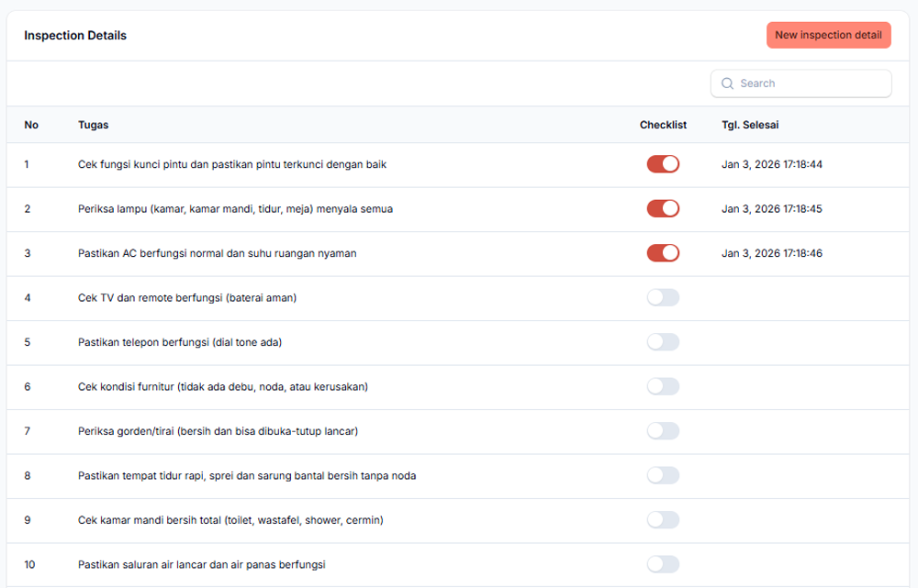
Task: Click the 'New inspection detail' button
Action: (x=828, y=35)
